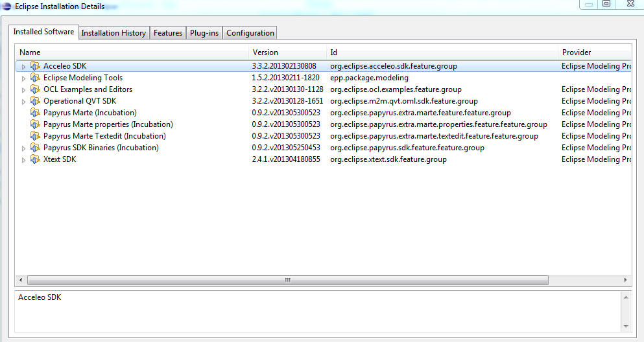Click the horizontal scrollbar left arrow

pyautogui.click(x=21, y=280)
